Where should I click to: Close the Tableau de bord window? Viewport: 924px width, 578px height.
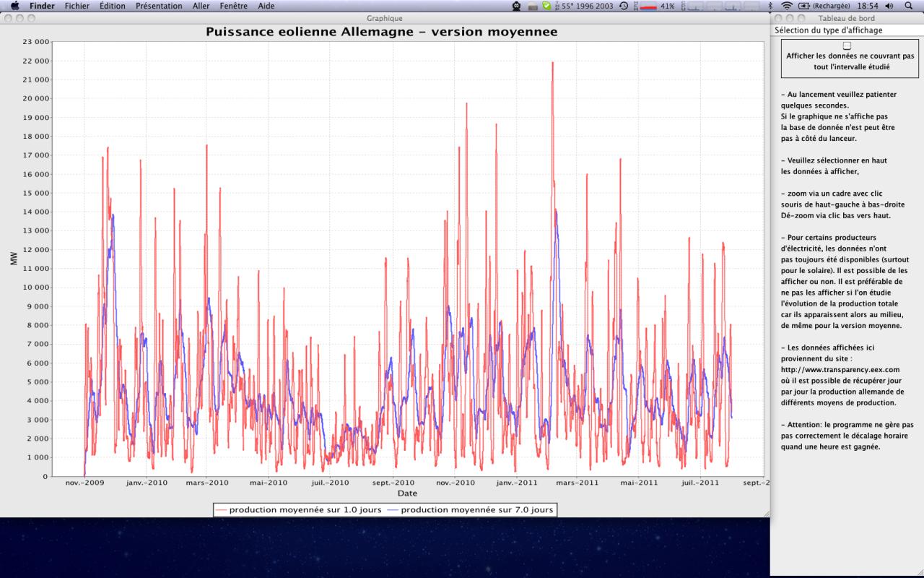[x=780, y=17]
